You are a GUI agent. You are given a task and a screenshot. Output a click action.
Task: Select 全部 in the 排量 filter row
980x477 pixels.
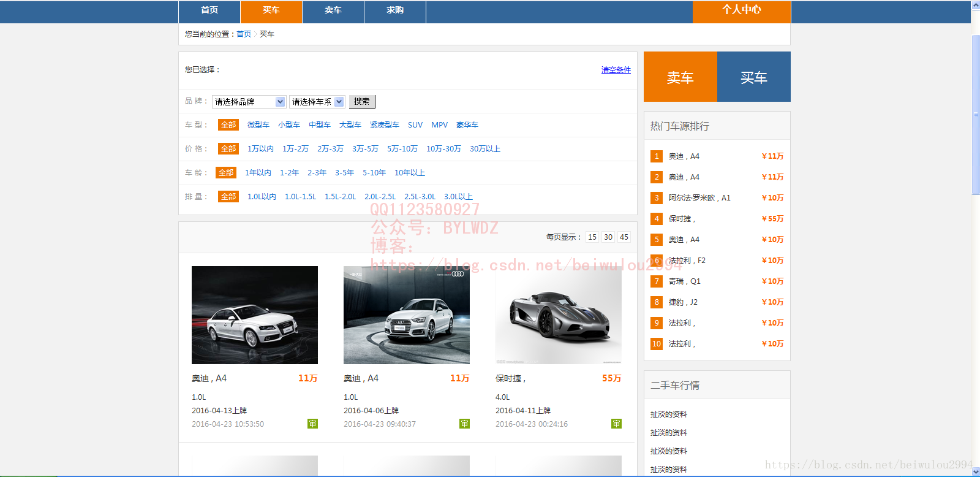pos(228,197)
